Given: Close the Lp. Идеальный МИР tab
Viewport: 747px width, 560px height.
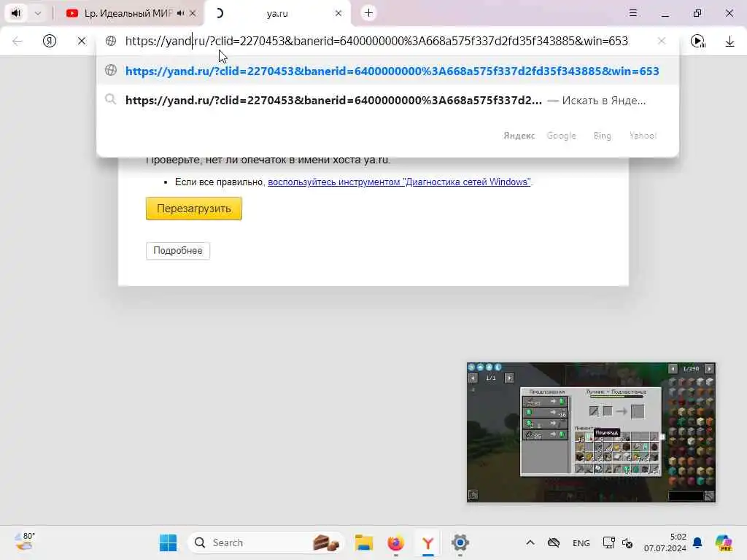Looking at the screenshot, I should (x=193, y=13).
